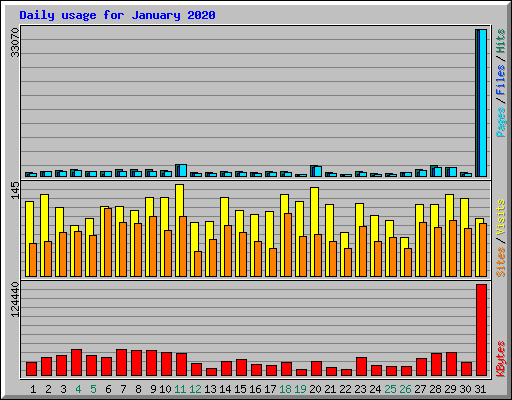This screenshot has width=512, height=400.
Task: Click the 124440 axis value
Action: pos(15,300)
